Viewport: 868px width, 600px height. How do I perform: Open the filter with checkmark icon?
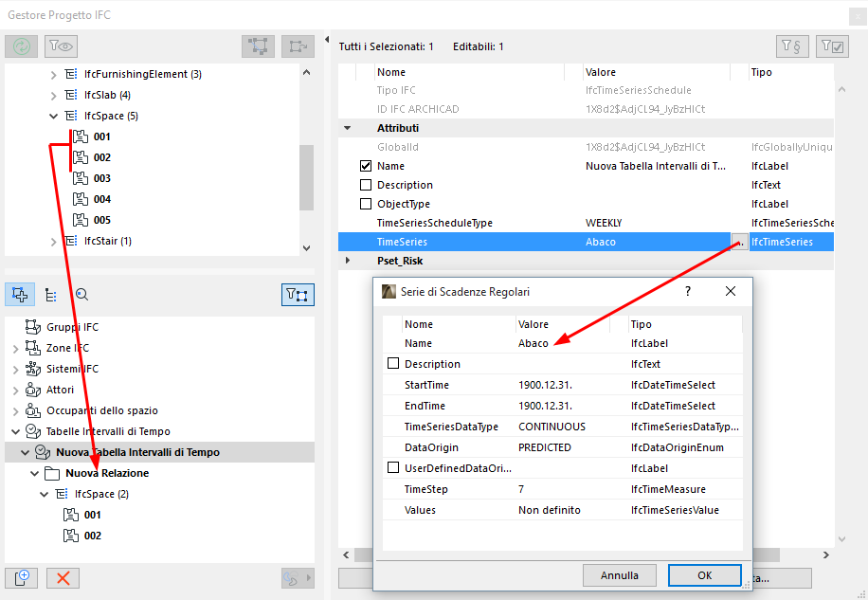point(832,45)
